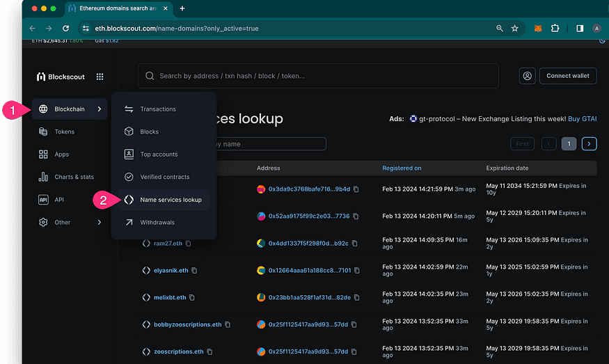
Task: Open the Apps sidebar item
Action: (x=54, y=155)
